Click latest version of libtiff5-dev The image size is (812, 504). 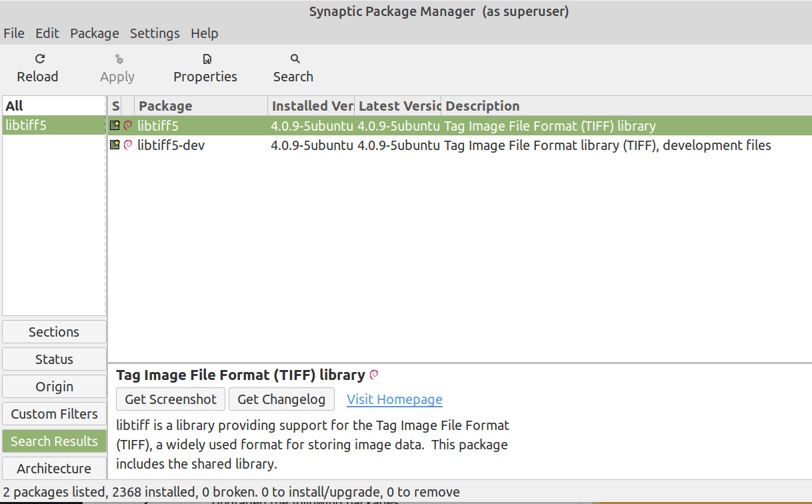tap(399, 145)
